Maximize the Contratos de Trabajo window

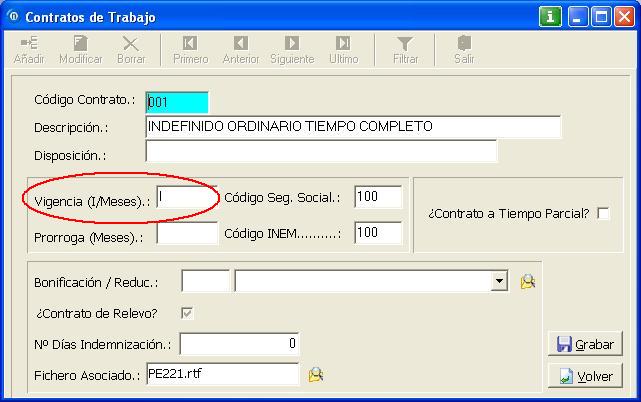(601, 17)
